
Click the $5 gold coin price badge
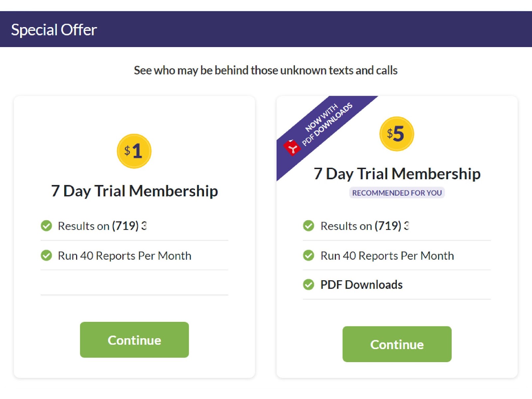tap(396, 134)
